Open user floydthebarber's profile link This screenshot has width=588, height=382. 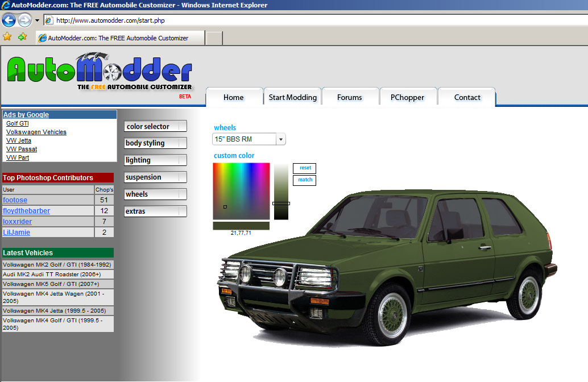tap(26, 211)
